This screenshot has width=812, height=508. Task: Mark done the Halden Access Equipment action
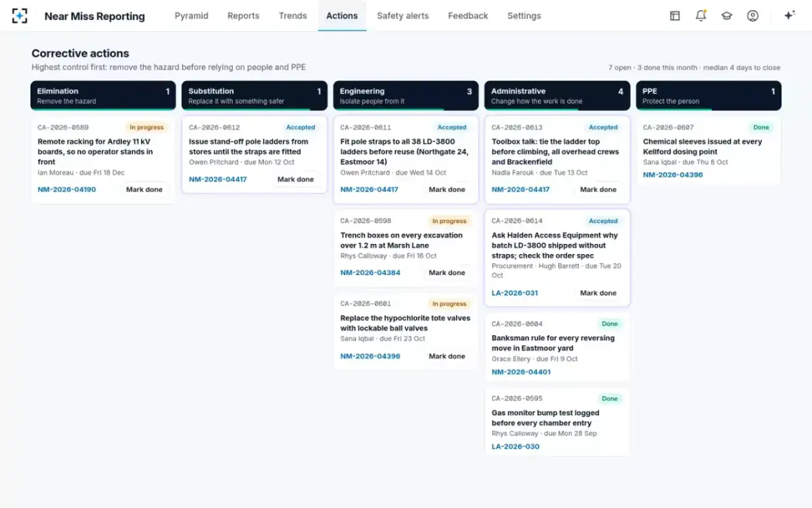click(598, 293)
